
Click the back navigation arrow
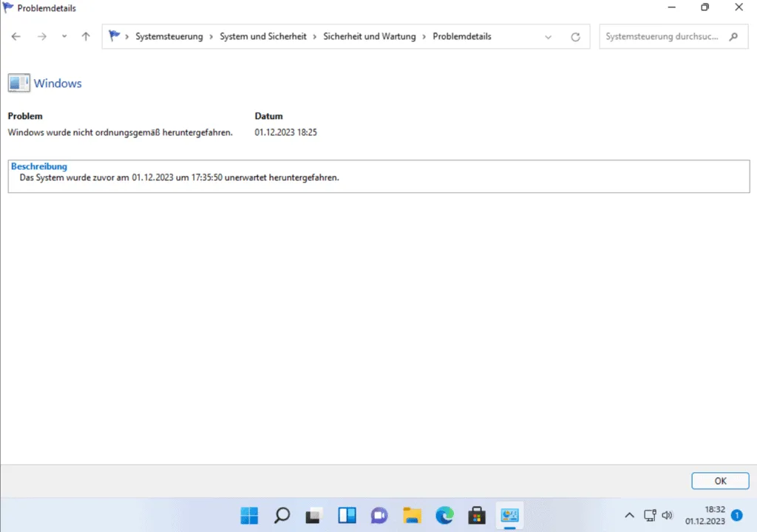coord(16,36)
